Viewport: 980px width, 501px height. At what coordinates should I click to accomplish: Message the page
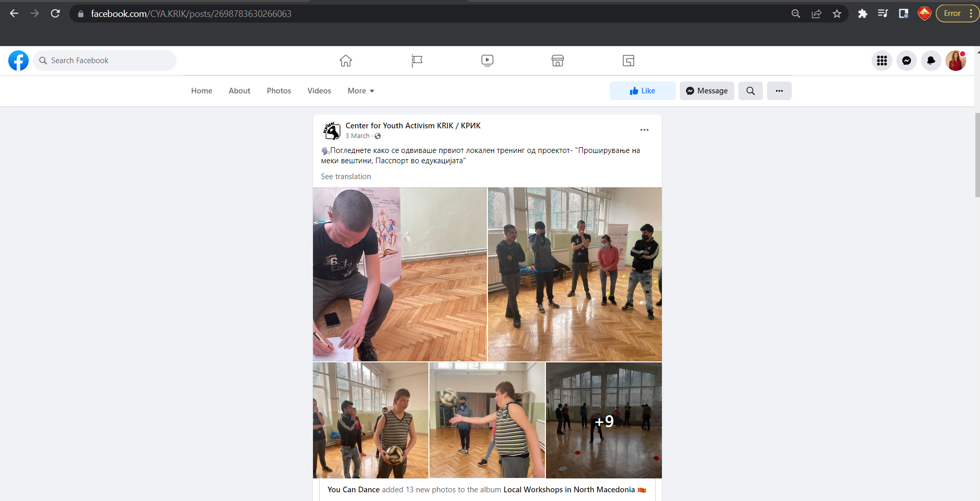(x=707, y=91)
